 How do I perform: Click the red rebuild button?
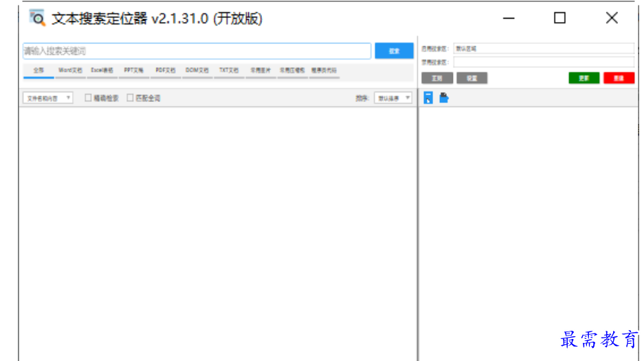tap(619, 78)
